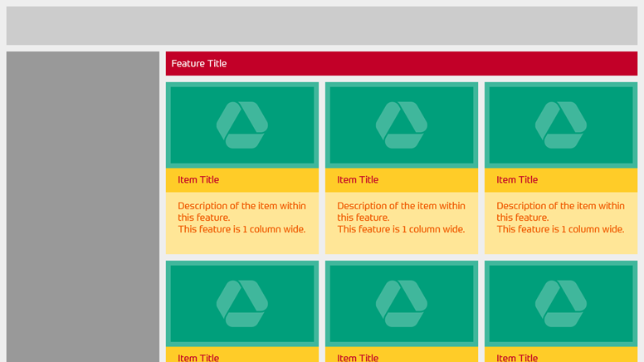
Task: Click the light gray header banner at top
Action: (x=322, y=26)
